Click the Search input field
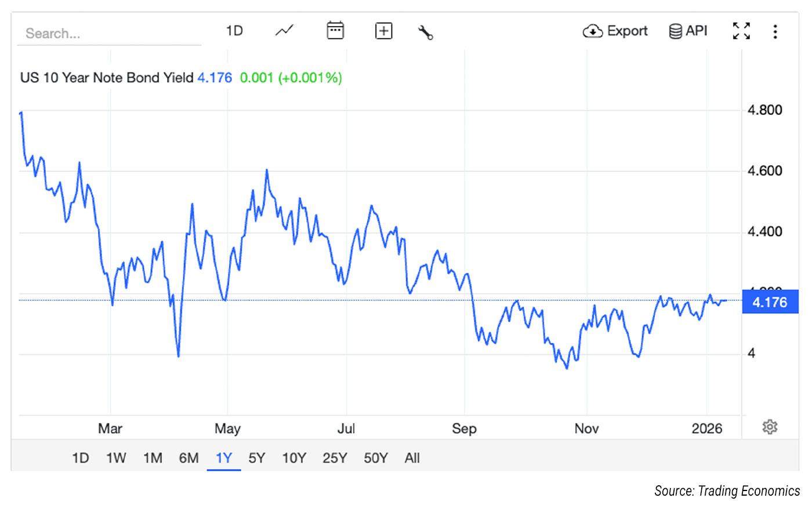The height and width of the screenshot is (509, 812). click(x=110, y=34)
